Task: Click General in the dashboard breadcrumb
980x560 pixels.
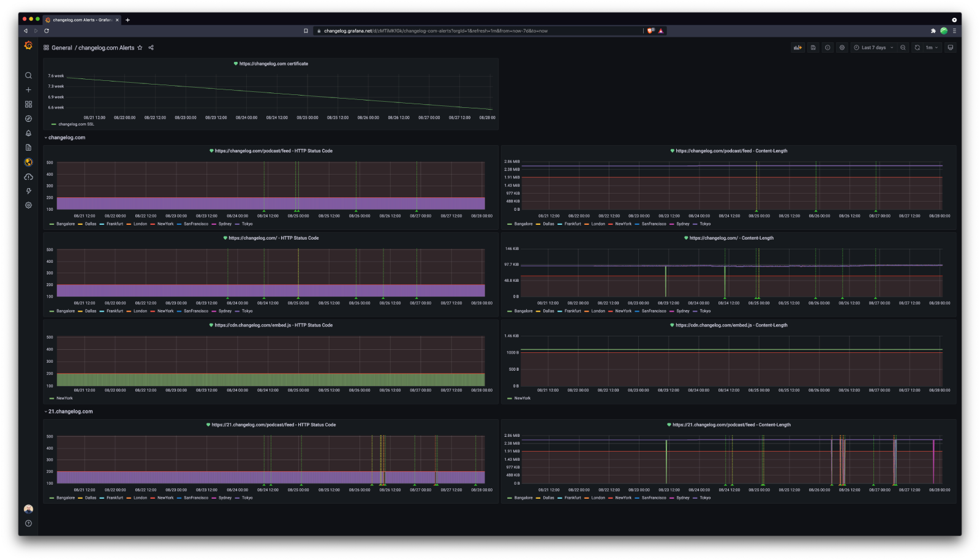Action: [61, 47]
